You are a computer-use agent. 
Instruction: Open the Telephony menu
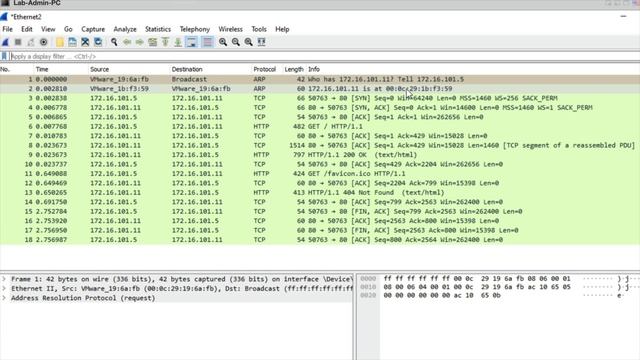point(195,29)
